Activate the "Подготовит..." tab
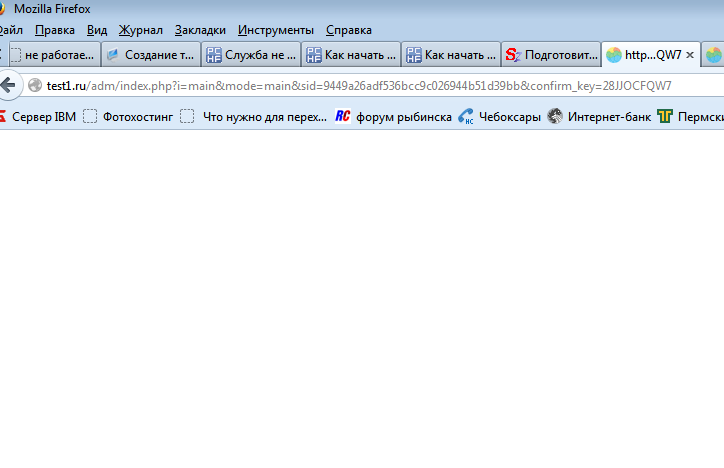 (551, 55)
